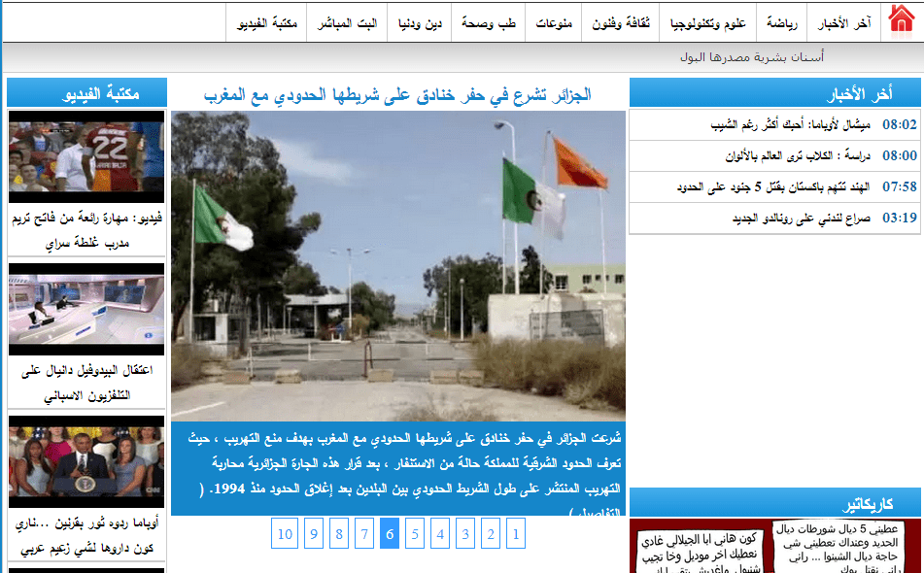Open the ثقافة وفنون section
This screenshot has height=573, width=924.
pos(621,23)
